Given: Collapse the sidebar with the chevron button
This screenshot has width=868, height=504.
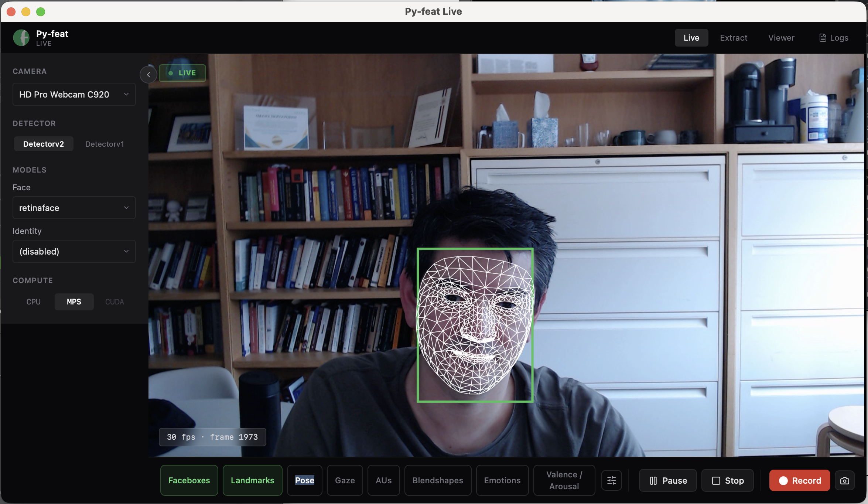Looking at the screenshot, I should click(148, 74).
